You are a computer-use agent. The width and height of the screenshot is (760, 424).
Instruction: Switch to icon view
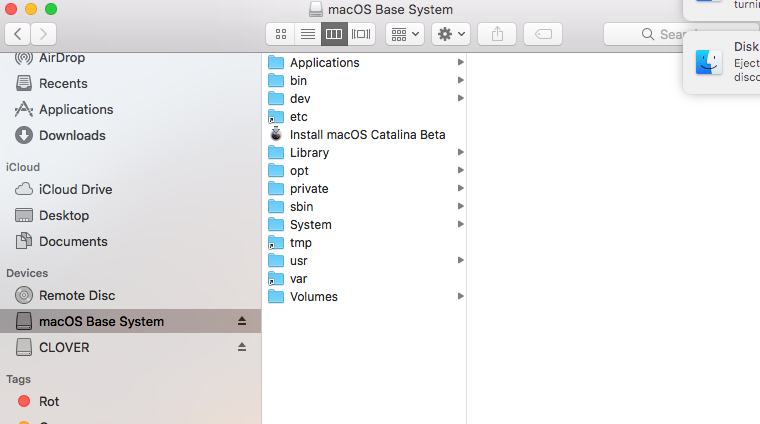281,34
